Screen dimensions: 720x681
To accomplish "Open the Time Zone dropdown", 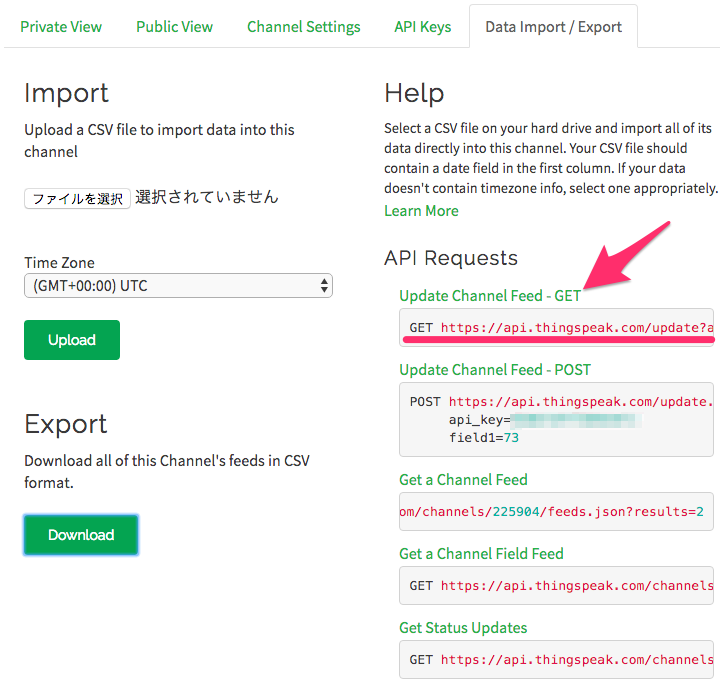I will click(178, 286).
